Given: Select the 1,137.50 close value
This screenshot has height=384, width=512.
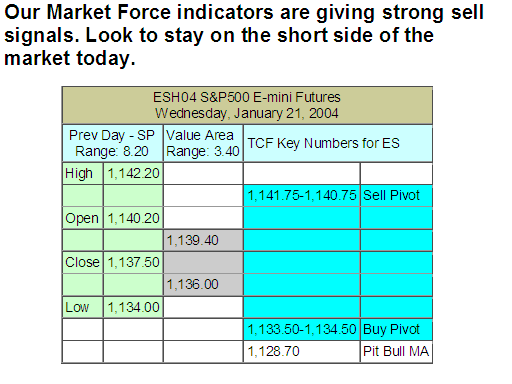Looking at the screenshot, I should point(133,262).
